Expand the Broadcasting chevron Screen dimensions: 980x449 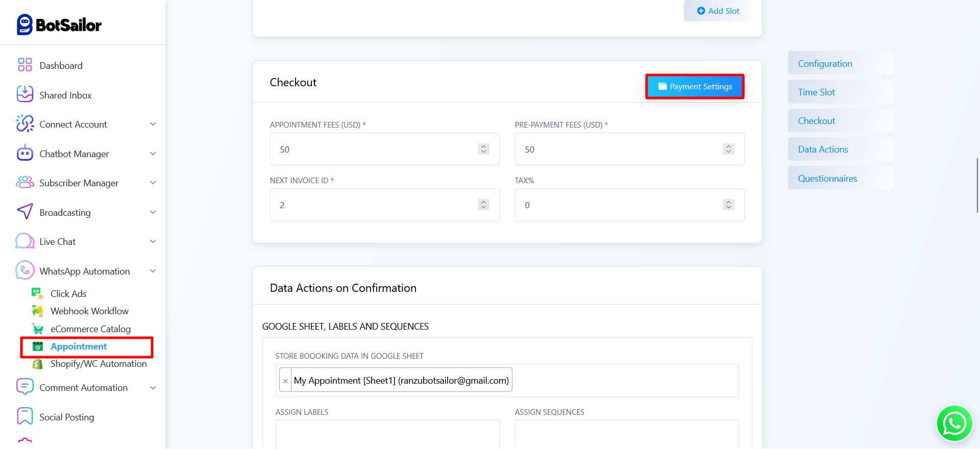[x=153, y=212]
